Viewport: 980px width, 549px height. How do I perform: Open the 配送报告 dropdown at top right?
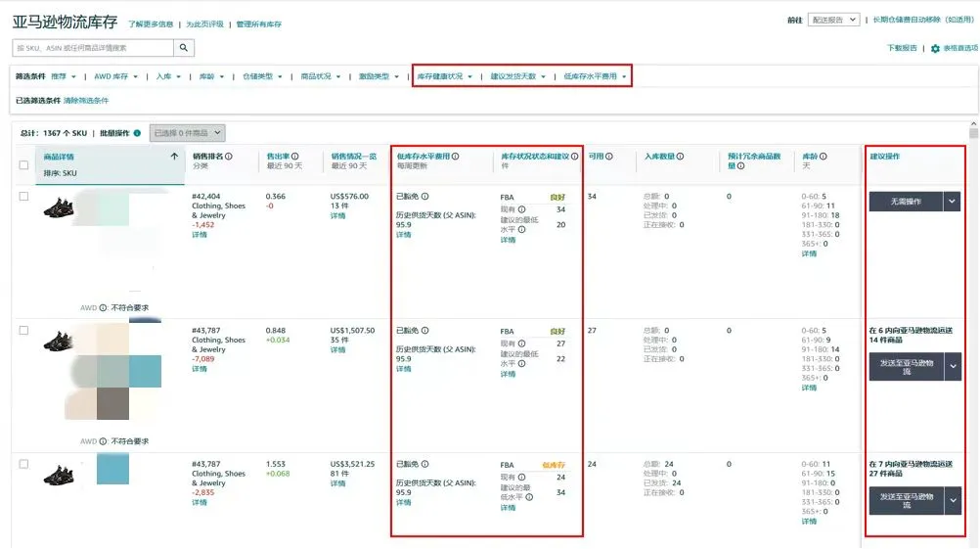[833, 20]
